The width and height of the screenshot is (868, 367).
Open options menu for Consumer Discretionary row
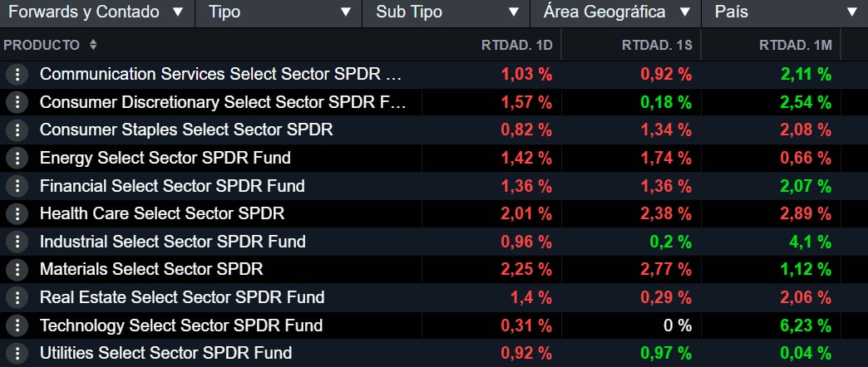pyautogui.click(x=17, y=102)
